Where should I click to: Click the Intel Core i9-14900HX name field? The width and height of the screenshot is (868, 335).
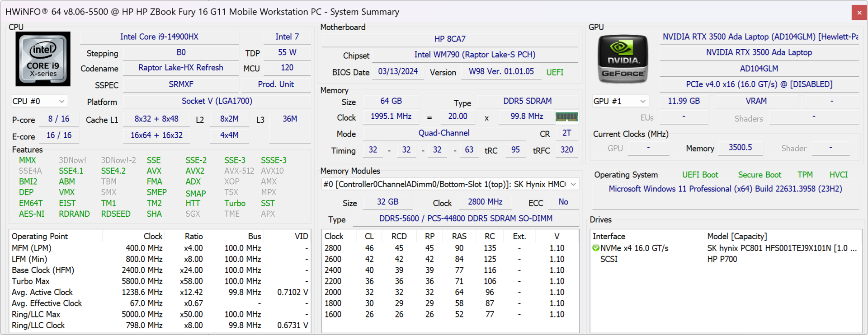(x=159, y=37)
